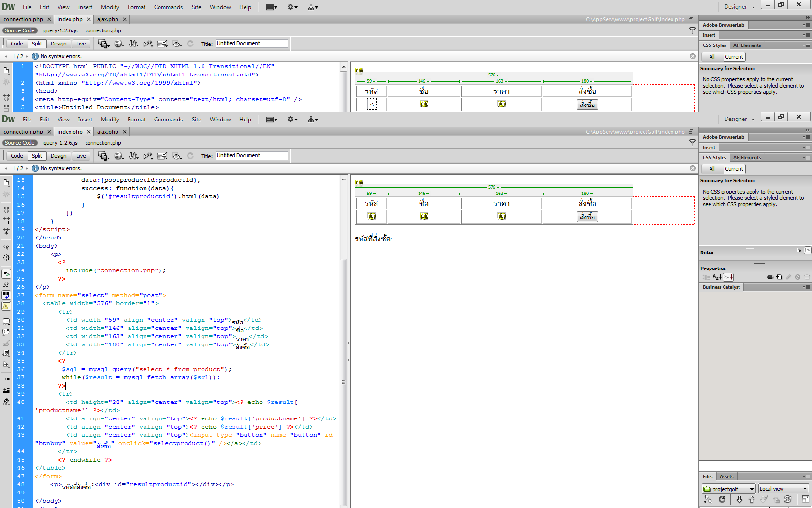Select parent tag in coding toolbar beside line 21

[x=6, y=247]
